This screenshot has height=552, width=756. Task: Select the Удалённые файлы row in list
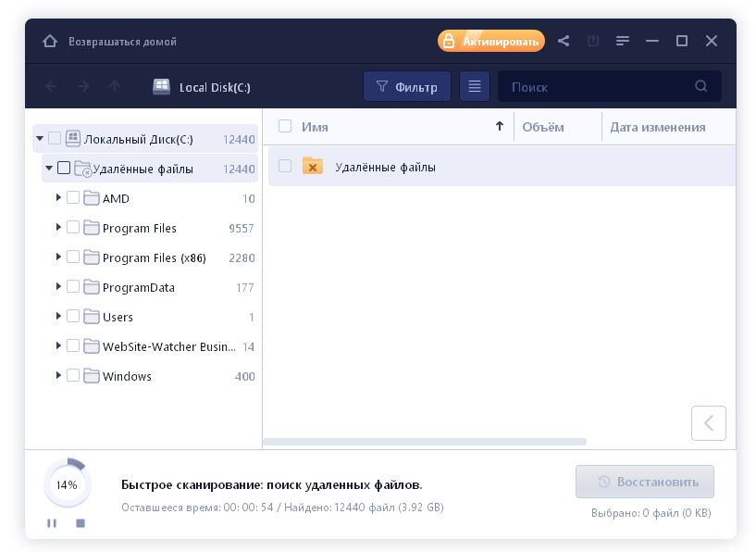click(502, 167)
